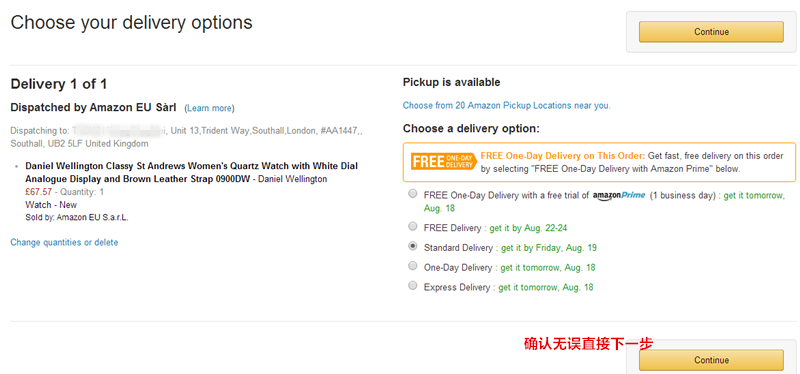Open Choose from 20 Amazon Pickup Locations link
800x374 pixels.
point(507,106)
